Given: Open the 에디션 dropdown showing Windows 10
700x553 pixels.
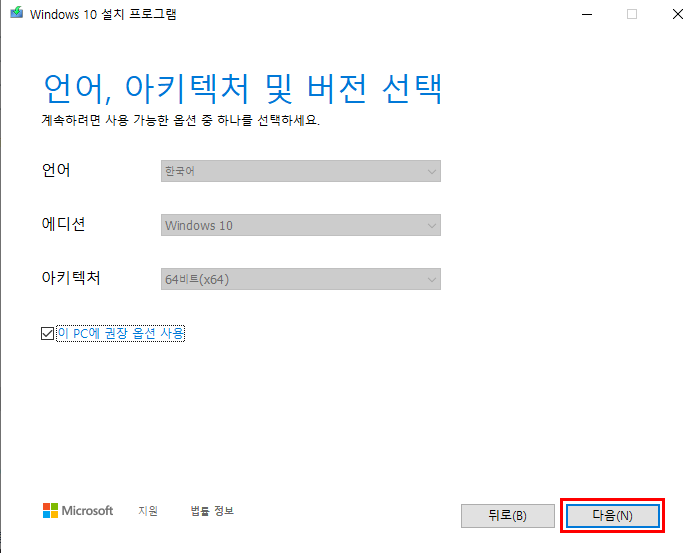Looking at the screenshot, I should [300, 225].
